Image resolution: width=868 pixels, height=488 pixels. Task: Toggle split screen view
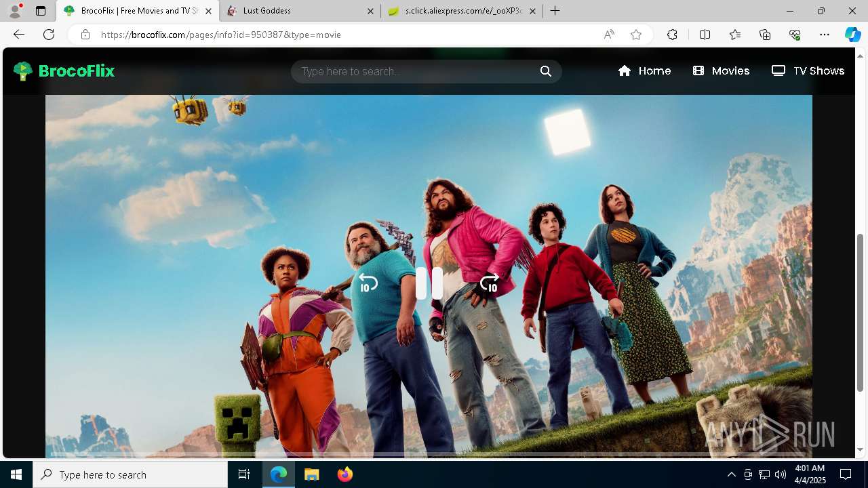[705, 35]
